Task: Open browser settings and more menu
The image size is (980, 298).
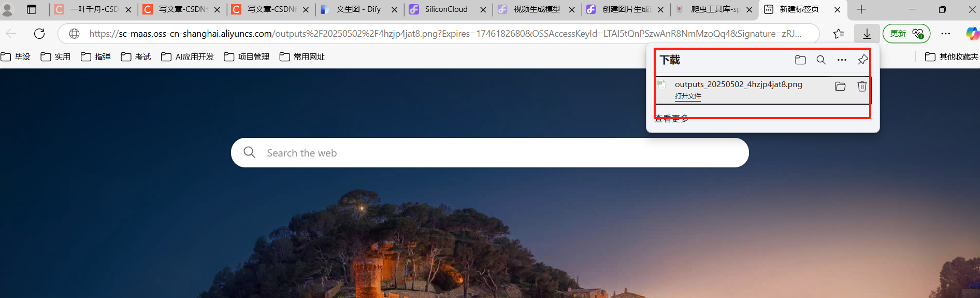Action: pyautogui.click(x=946, y=34)
